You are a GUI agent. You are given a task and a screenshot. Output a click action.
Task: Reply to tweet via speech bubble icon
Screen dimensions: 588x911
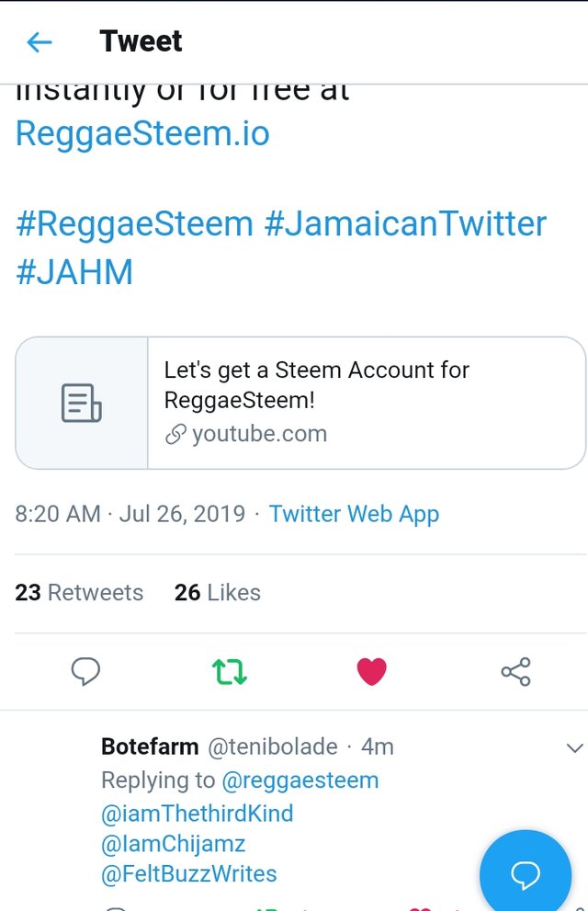(x=85, y=672)
